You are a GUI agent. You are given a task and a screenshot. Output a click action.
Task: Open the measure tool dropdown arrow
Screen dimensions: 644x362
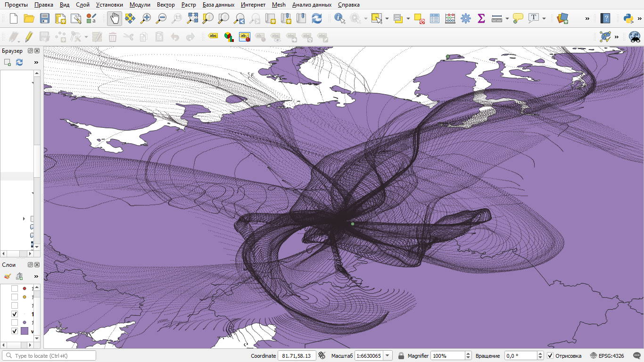[507, 18]
